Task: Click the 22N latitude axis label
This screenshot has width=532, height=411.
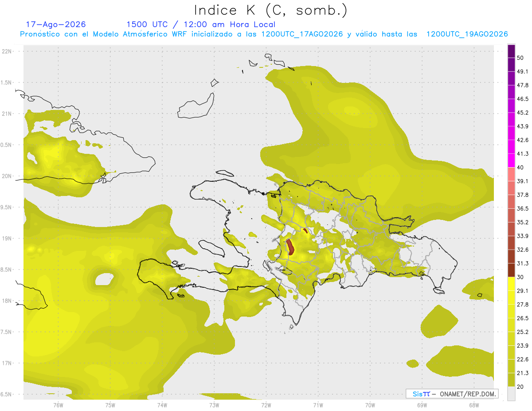Action: (x=7, y=51)
